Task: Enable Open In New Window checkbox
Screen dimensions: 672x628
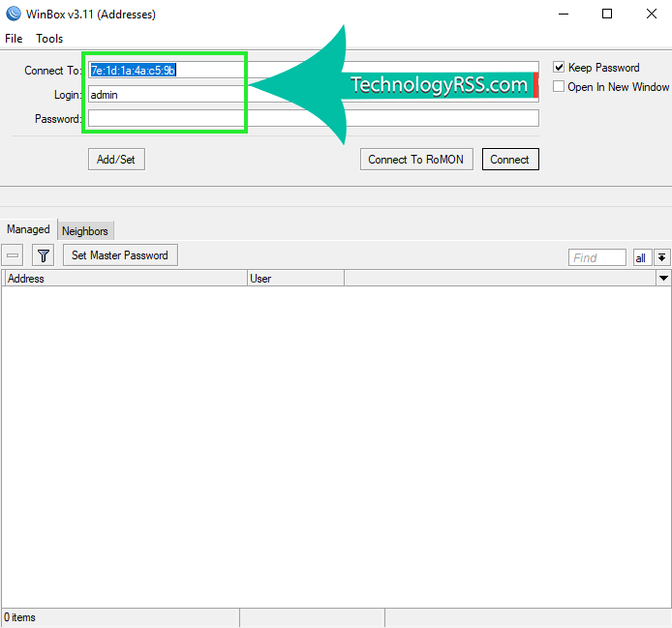Action: [x=559, y=87]
